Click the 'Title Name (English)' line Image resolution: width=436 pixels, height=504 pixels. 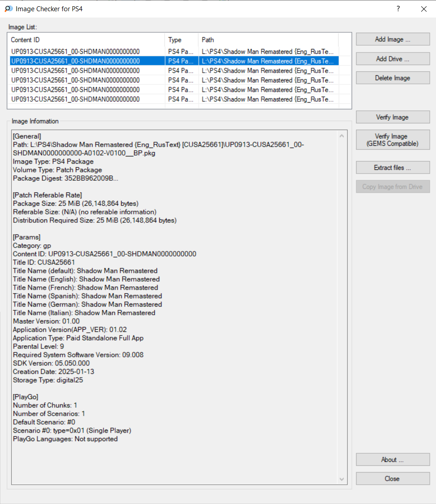point(87,279)
